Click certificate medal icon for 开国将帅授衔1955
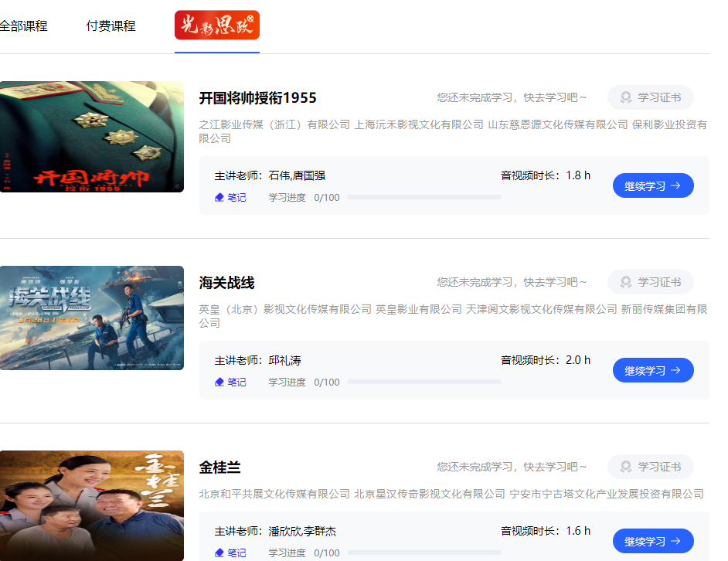Viewport: 728px width, 561px height. (x=626, y=98)
